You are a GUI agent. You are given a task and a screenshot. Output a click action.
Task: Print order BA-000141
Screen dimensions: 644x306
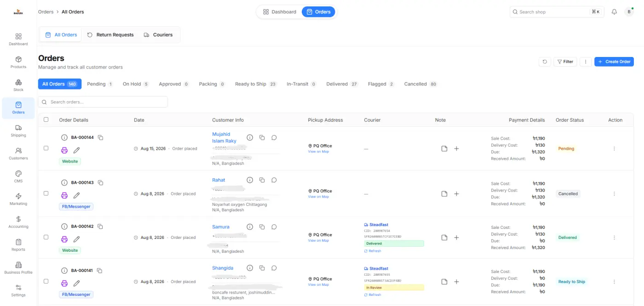pos(64,283)
